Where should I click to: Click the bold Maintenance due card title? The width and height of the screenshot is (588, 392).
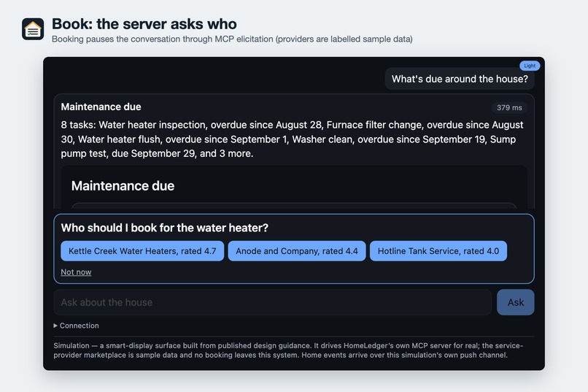point(101,107)
